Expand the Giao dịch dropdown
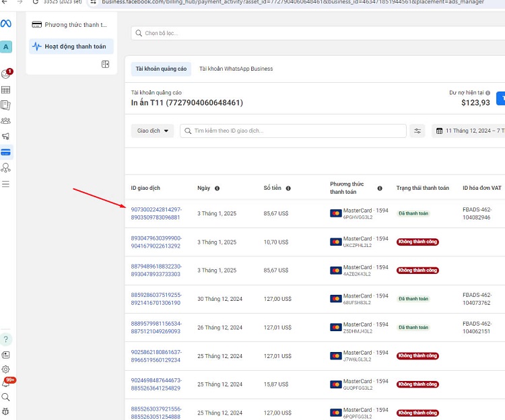 [x=152, y=131]
